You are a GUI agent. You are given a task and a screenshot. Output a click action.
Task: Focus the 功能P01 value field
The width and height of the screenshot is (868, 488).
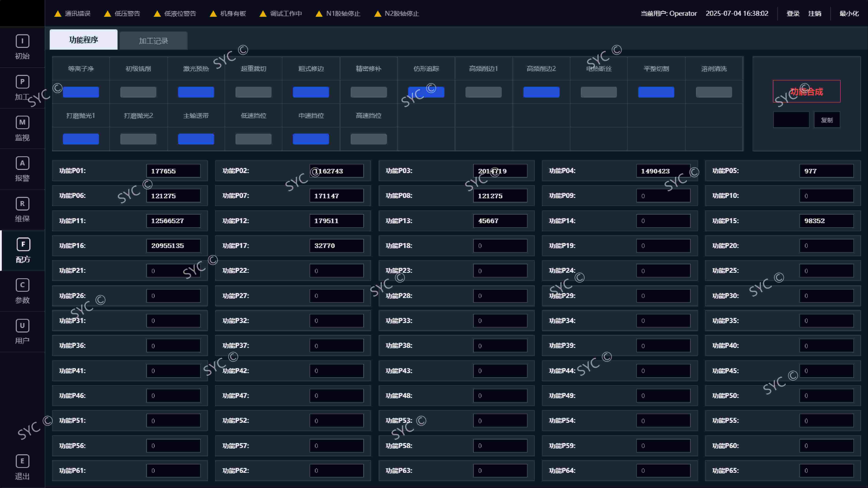pos(173,171)
